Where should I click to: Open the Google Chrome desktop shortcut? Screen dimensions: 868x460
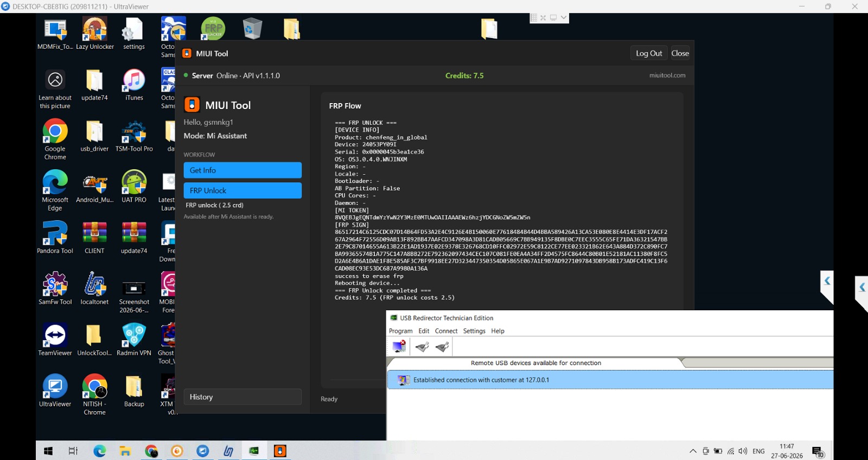[55, 140]
